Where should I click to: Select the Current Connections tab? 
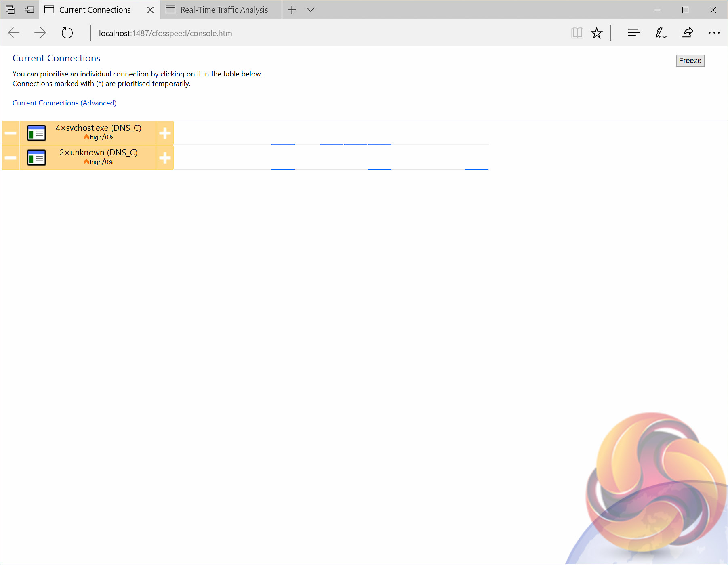coord(95,10)
